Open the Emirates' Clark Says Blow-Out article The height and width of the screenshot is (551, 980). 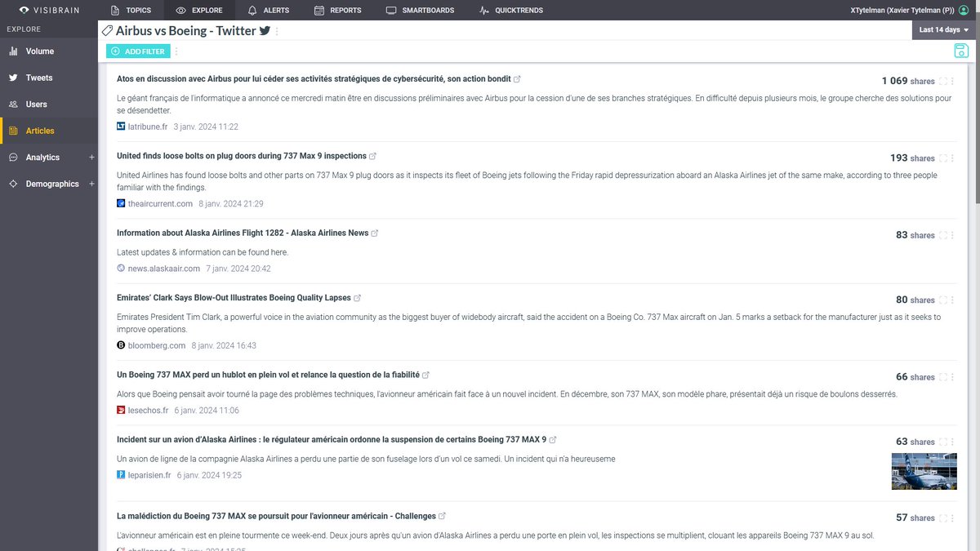coord(234,298)
